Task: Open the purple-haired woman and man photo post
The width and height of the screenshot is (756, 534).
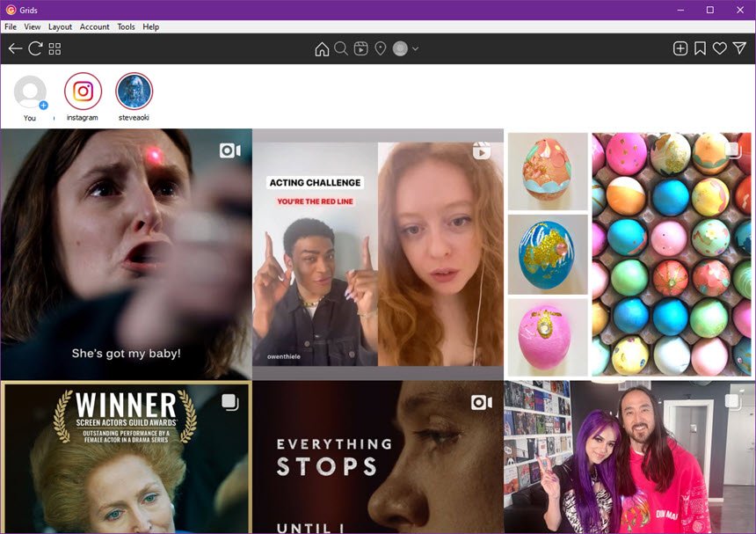Action: [x=629, y=457]
